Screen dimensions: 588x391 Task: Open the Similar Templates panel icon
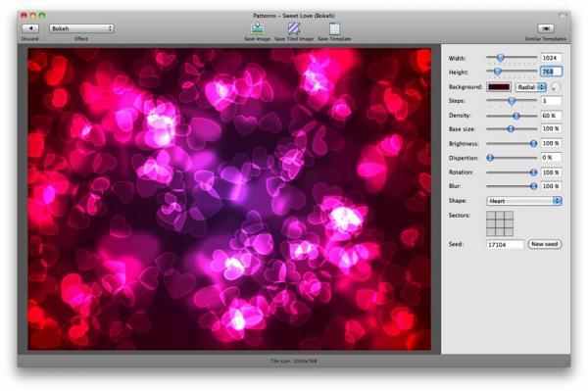pyautogui.click(x=546, y=28)
